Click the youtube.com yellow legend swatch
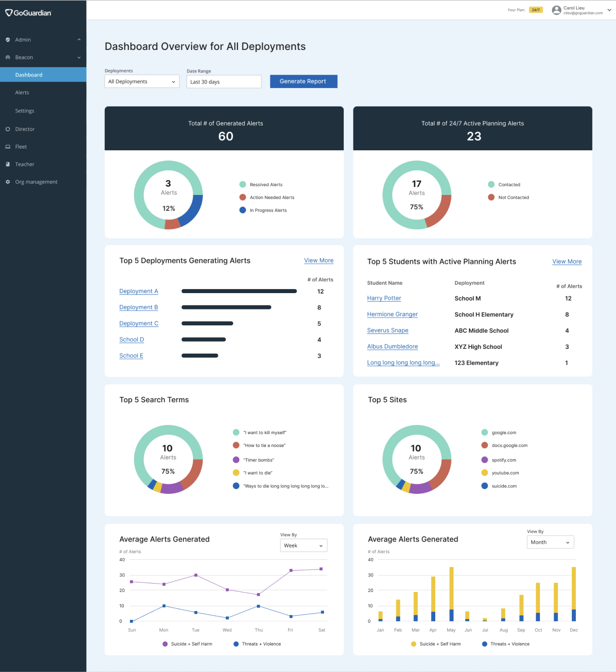 pyautogui.click(x=484, y=473)
